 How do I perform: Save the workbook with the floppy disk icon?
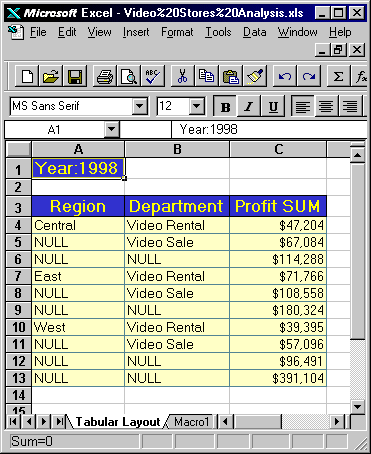pyautogui.click(x=75, y=76)
